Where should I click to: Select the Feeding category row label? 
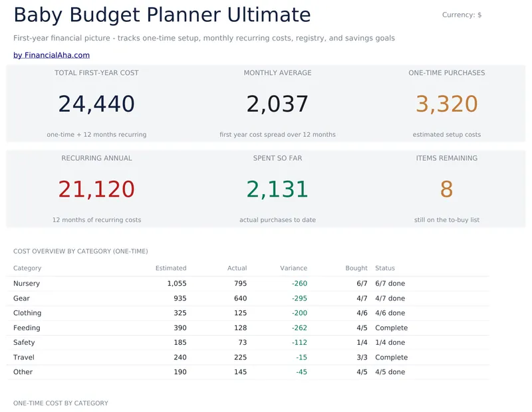tap(27, 328)
